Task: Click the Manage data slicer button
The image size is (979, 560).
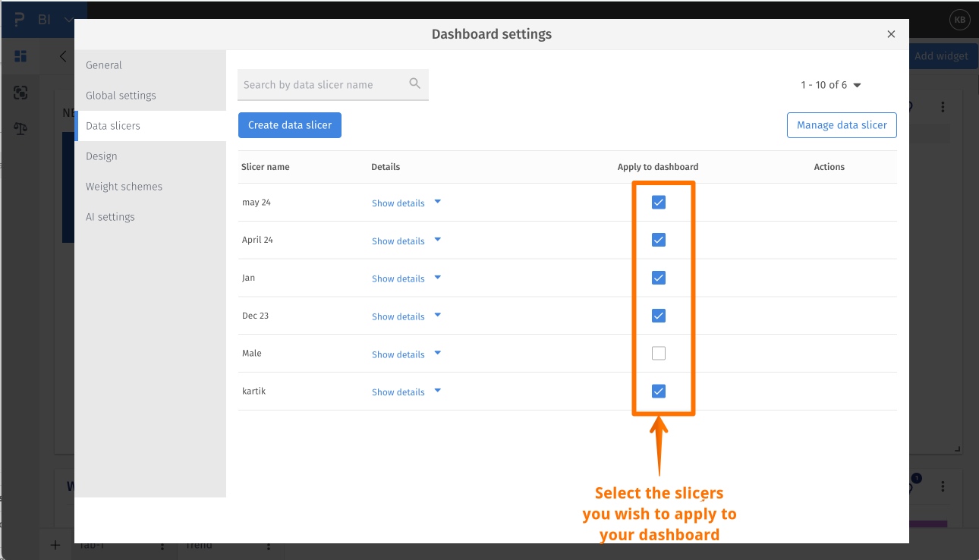Action: pyautogui.click(x=842, y=124)
